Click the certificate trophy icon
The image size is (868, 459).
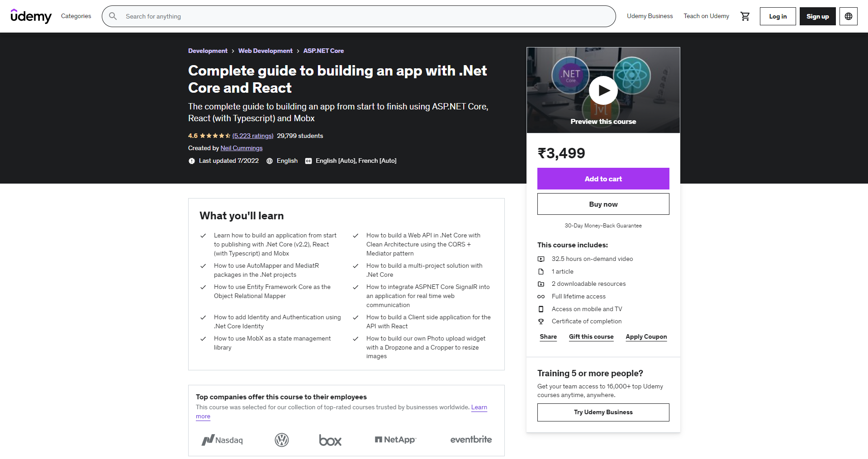[x=541, y=322]
